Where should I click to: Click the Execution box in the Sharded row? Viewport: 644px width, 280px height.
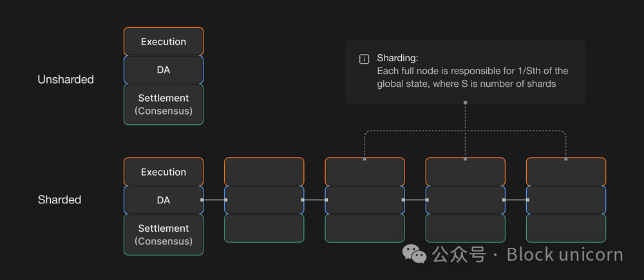[164, 172]
